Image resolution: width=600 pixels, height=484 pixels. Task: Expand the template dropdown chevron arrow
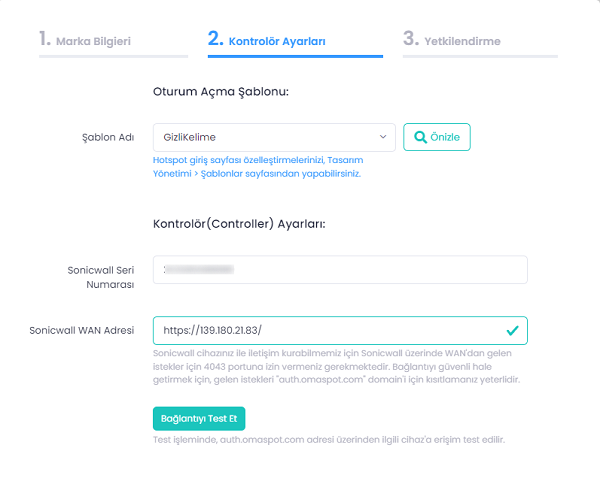[383, 137]
